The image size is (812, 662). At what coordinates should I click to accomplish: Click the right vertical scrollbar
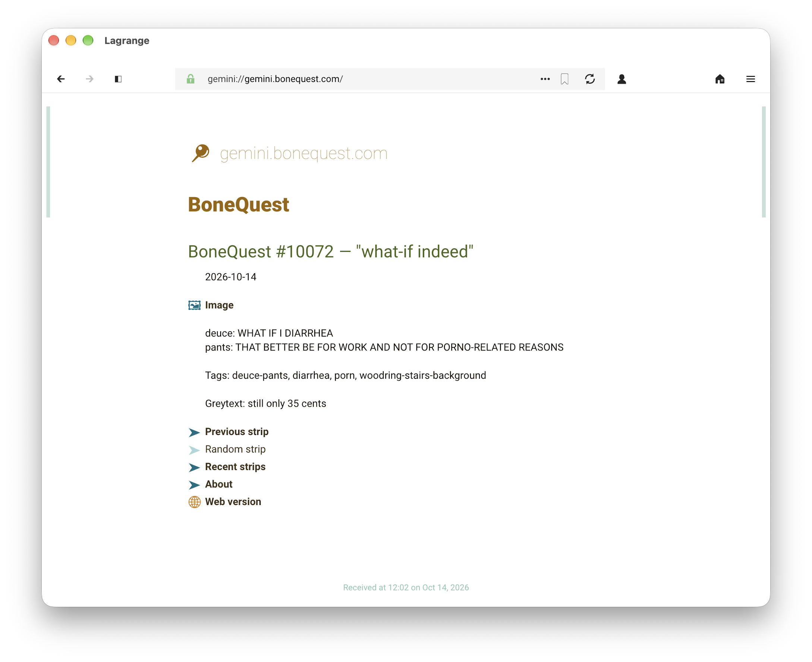(x=764, y=162)
